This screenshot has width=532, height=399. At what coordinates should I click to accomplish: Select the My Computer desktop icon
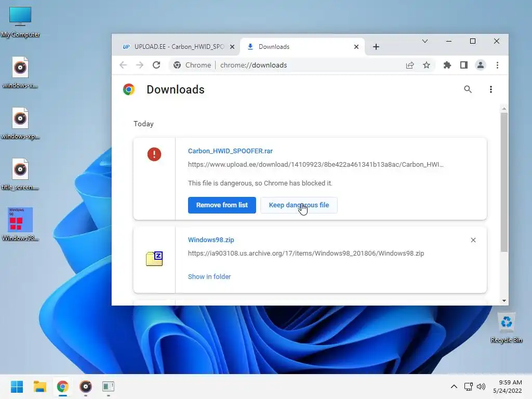pos(20,22)
